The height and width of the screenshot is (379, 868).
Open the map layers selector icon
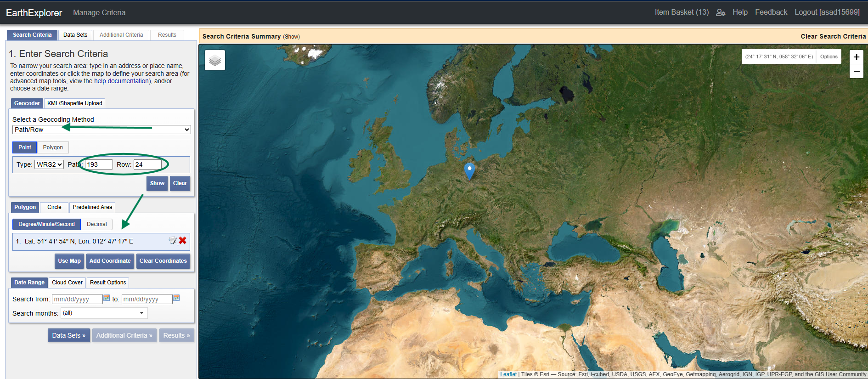coord(215,60)
